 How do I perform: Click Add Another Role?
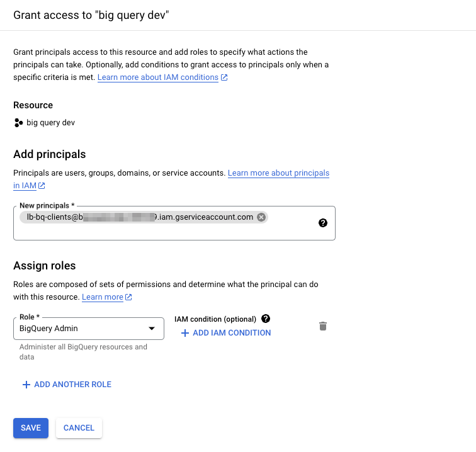[x=72, y=385]
